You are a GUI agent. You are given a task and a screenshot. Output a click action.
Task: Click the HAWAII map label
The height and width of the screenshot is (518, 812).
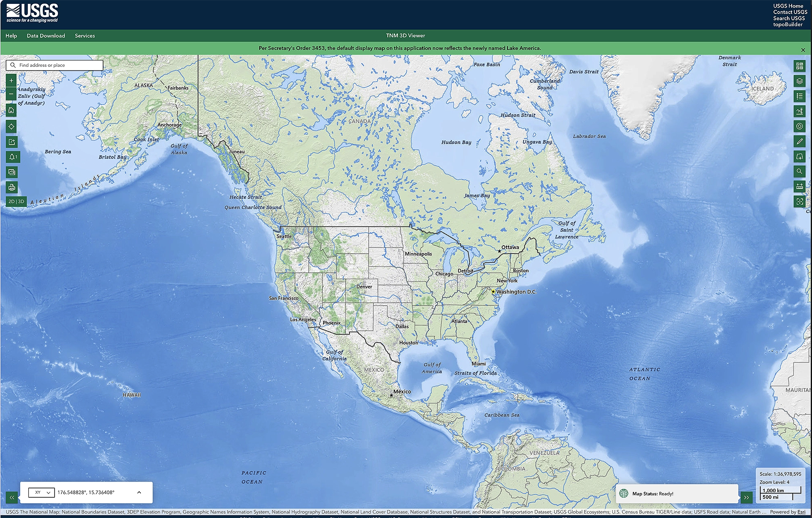(132, 395)
